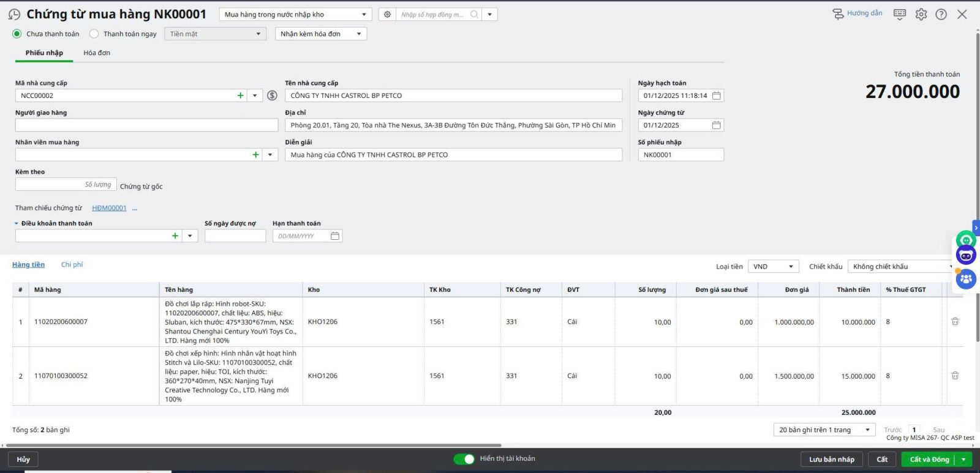
Task: Switch to Chi phí tab
Action: pyautogui.click(x=72, y=264)
